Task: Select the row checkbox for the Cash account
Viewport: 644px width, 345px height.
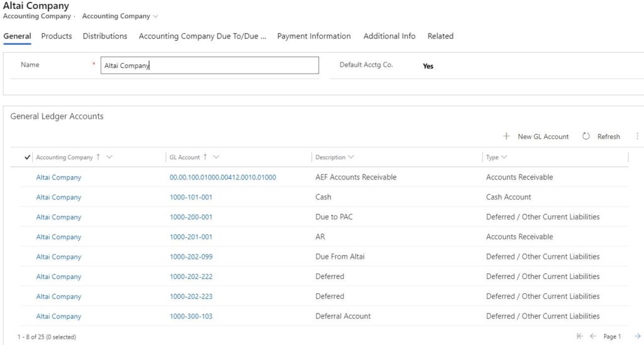Action: 27,197
